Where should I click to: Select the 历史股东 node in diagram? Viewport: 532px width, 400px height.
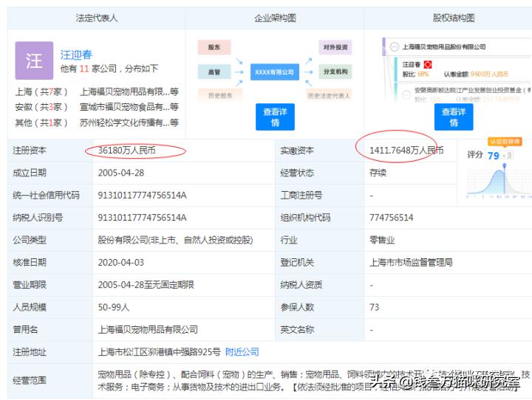click(x=220, y=96)
